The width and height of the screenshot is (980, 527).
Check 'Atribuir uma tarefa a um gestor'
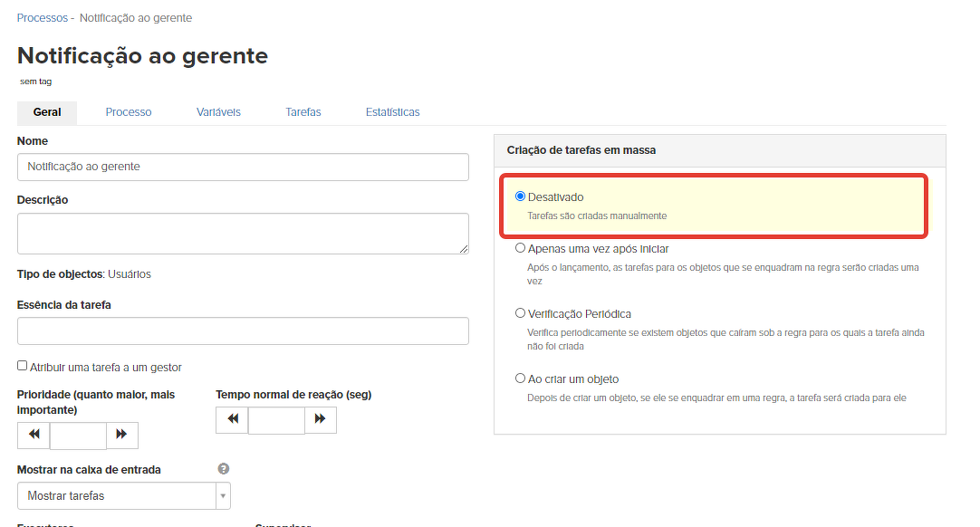point(23,366)
